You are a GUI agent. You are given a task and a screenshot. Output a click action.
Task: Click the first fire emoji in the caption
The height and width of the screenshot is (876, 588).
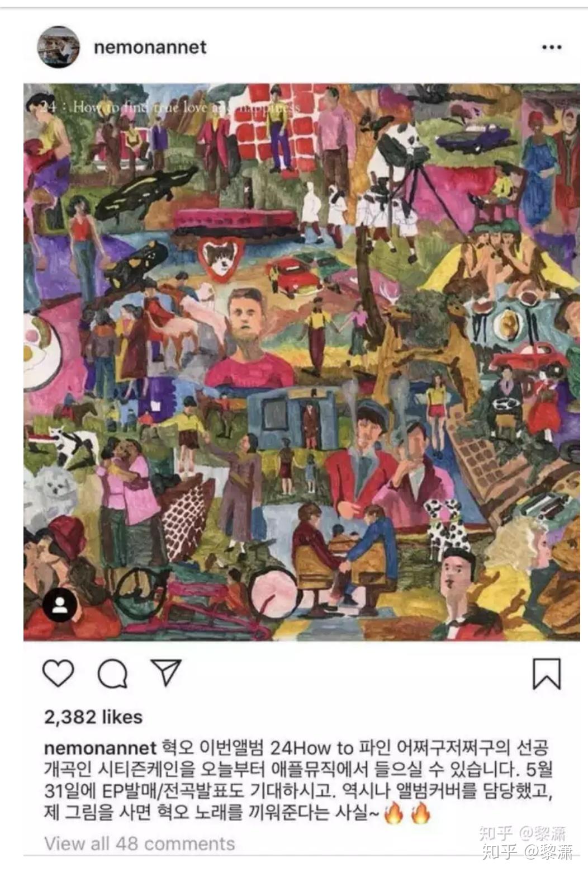tap(394, 812)
